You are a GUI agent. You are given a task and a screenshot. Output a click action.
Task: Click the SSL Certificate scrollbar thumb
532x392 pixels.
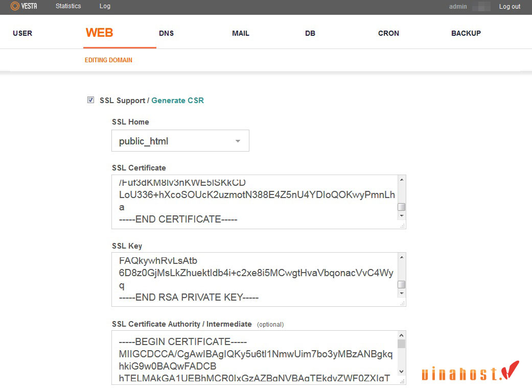click(x=401, y=207)
